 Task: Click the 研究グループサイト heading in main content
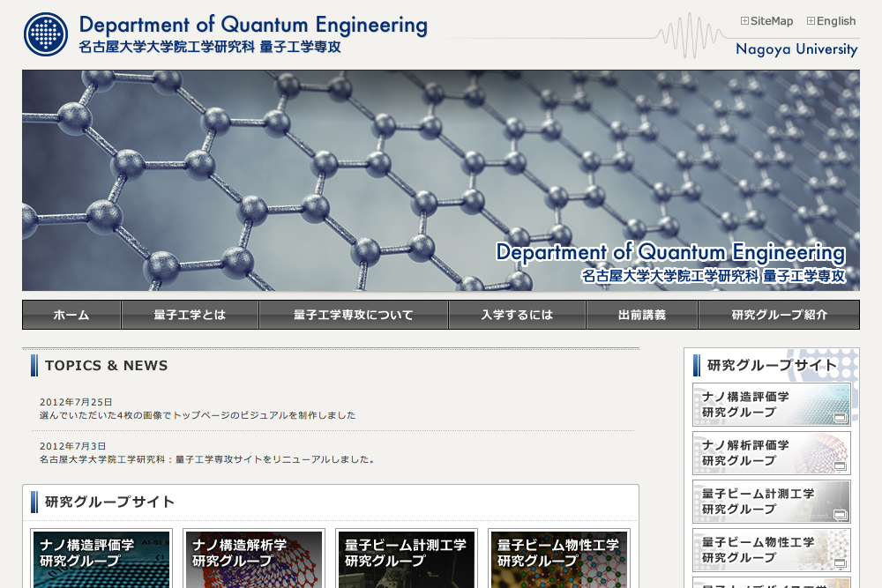tap(109, 502)
